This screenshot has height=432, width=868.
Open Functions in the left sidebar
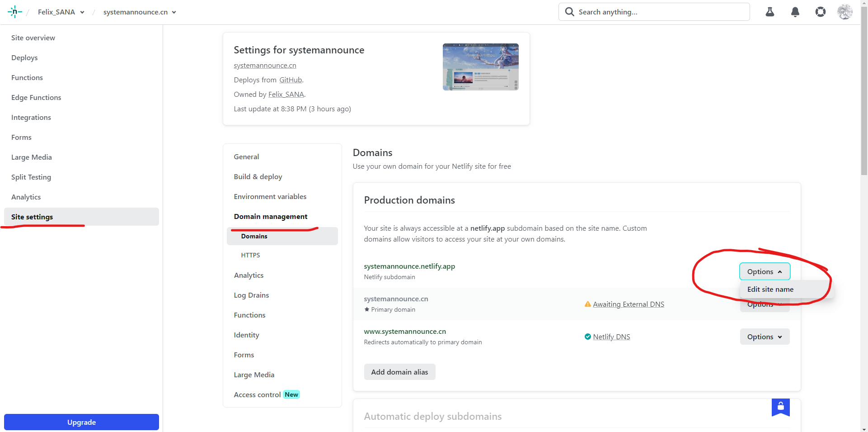(x=27, y=77)
